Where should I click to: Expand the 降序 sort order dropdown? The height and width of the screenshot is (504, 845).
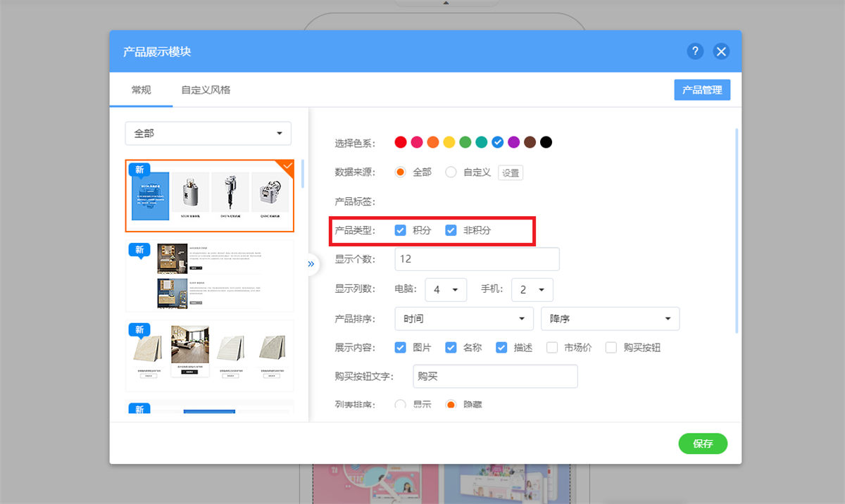(x=610, y=319)
